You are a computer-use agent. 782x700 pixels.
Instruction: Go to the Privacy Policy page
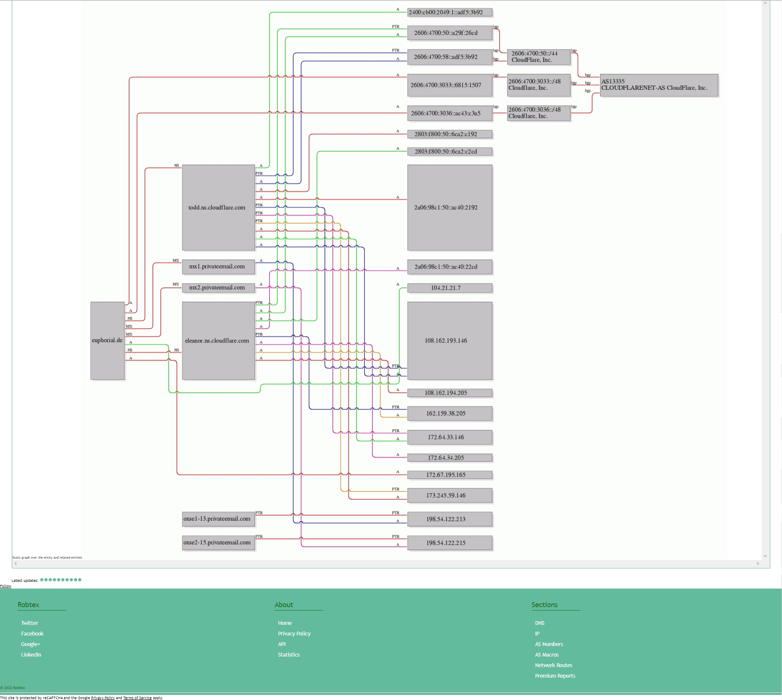tap(294, 634)
